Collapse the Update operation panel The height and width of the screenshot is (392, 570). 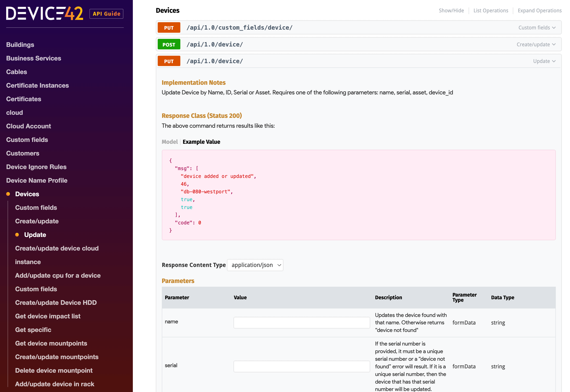[544, 61]
